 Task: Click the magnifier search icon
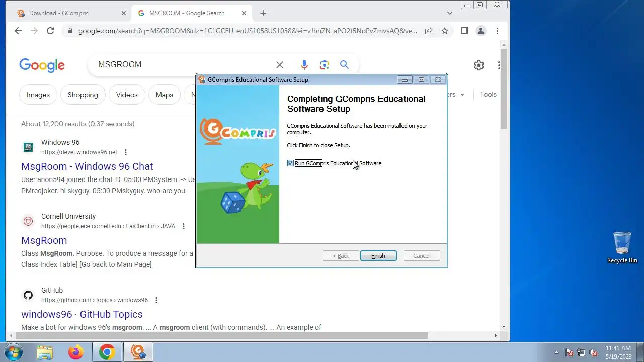coord(344,65)
